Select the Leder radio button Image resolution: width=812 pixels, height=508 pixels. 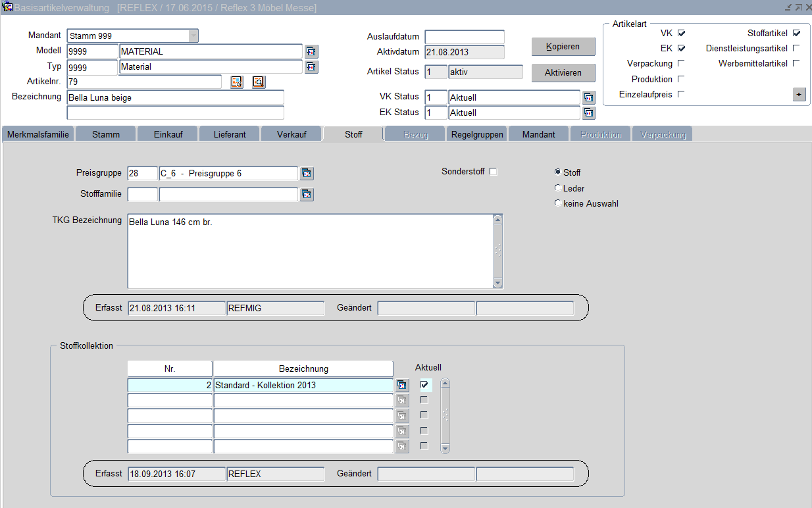coord(558,188)
